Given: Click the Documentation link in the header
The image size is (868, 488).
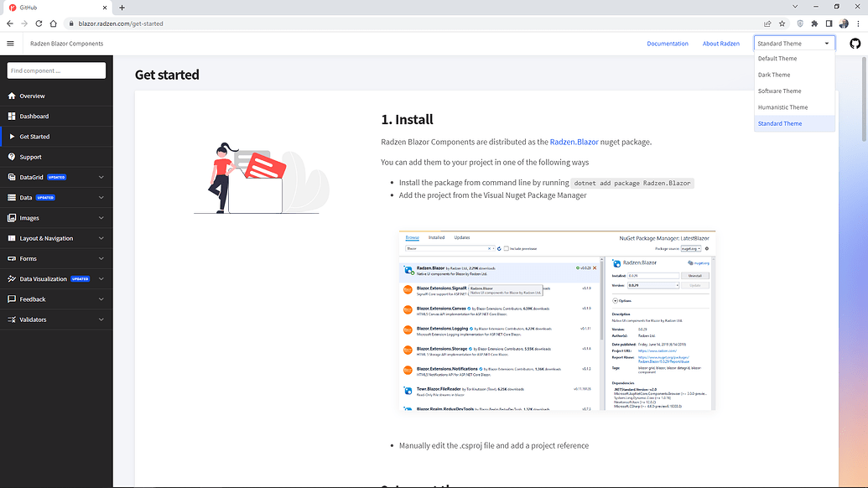Looking at the screenshot, I should coord(668,43).
